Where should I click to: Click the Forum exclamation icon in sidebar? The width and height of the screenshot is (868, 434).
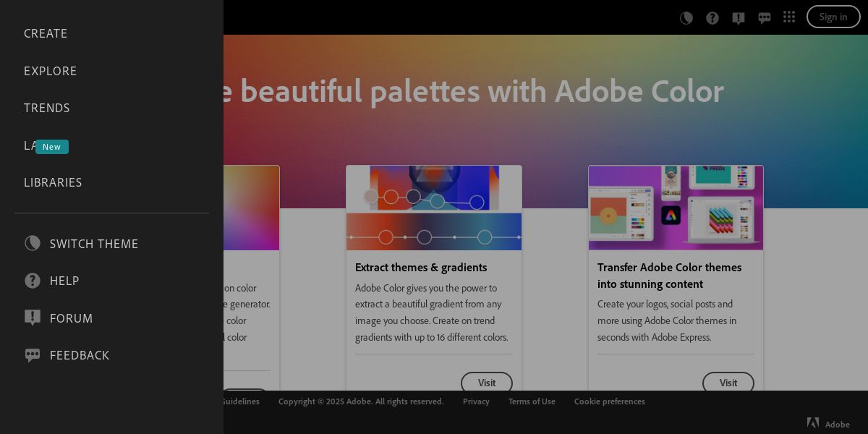(x=33, y=318)
